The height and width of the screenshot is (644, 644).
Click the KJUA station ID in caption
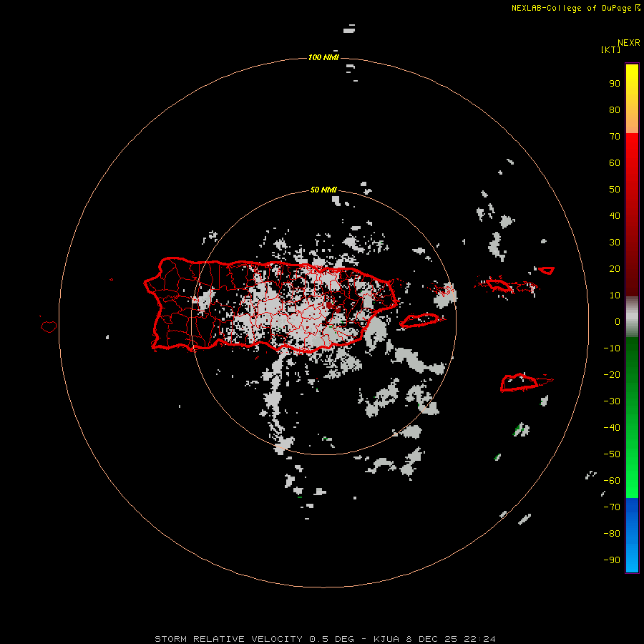[386, 639]
